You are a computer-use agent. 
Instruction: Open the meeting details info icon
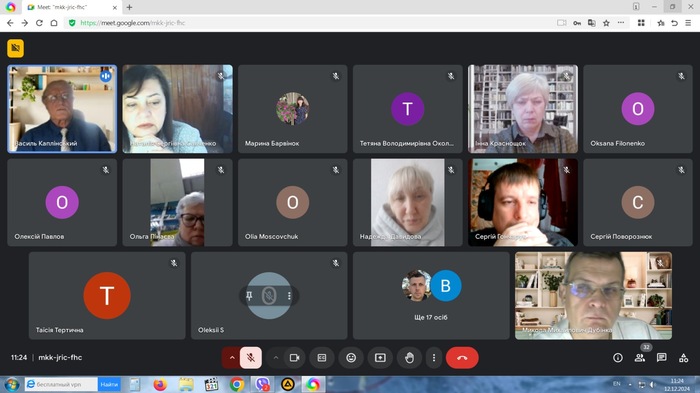pos(618,358)
